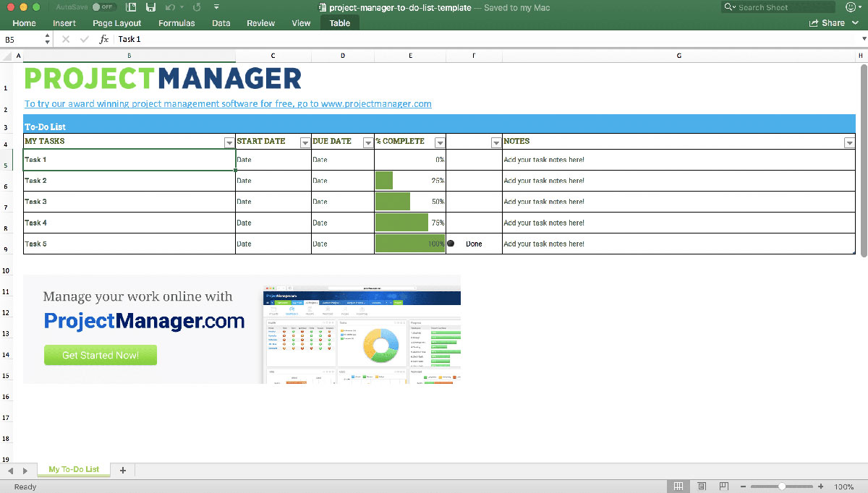Open the Review ribbon tab

pyautogui.click(x=260, y=23)
